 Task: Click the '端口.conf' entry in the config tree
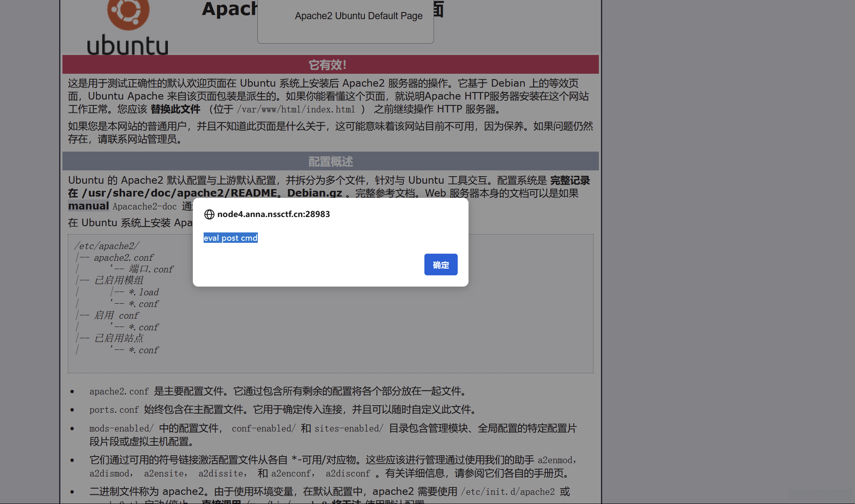pos(151,269)
